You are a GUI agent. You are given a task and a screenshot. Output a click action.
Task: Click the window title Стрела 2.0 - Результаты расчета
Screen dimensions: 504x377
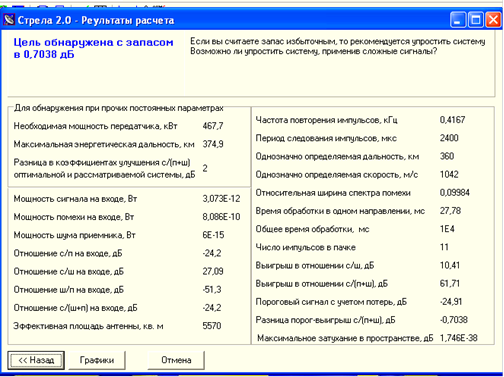click(96, 20)
